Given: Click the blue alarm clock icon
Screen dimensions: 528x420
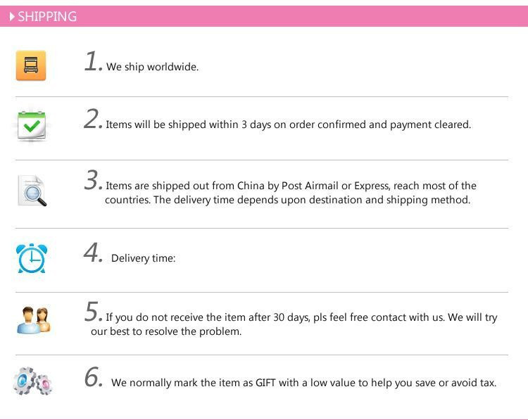Looking at the screenshot, I should pyautogui.click(x=32, y=258).
